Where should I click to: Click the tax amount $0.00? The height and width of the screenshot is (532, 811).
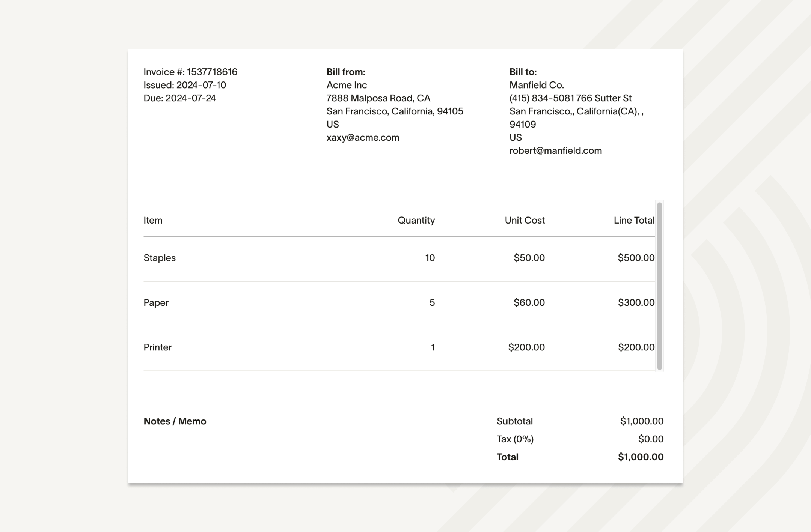point(651,439)
